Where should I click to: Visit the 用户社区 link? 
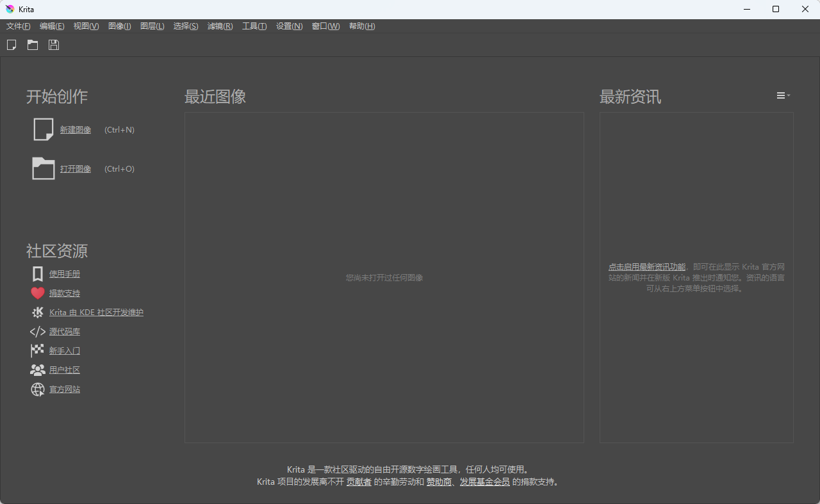[65, 370]
